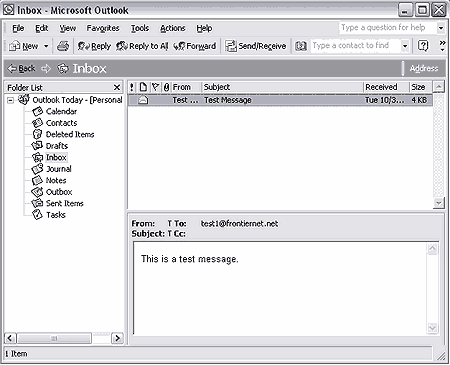The width and height of the screenshot is (450, 365).
Task: Open the Contacts folder
Action: coord(61,123)
